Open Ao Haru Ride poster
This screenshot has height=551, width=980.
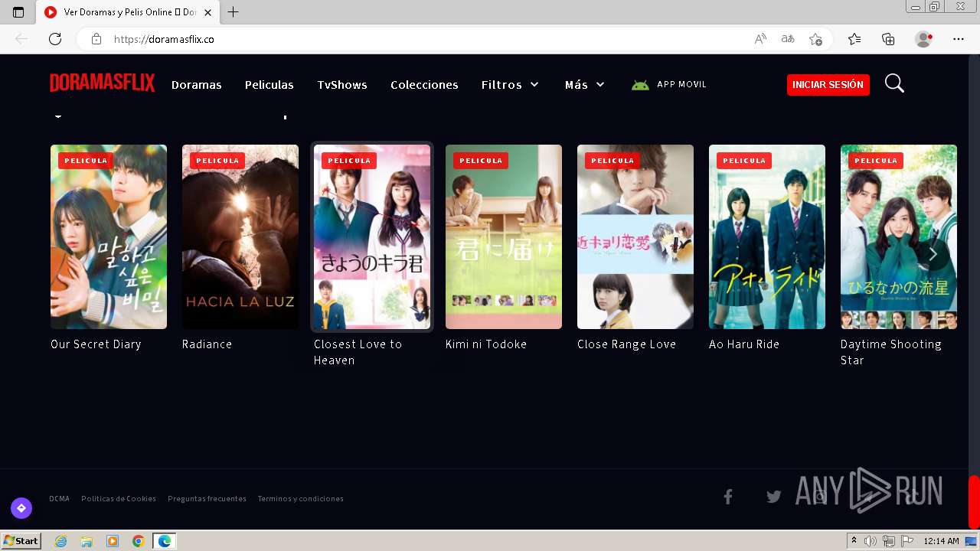[767, 237]
